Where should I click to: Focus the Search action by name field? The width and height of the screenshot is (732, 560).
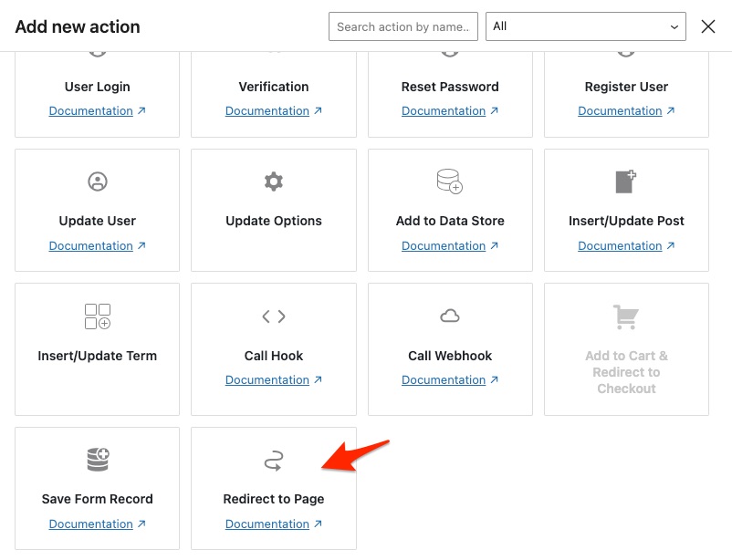[x=403, y=26]
